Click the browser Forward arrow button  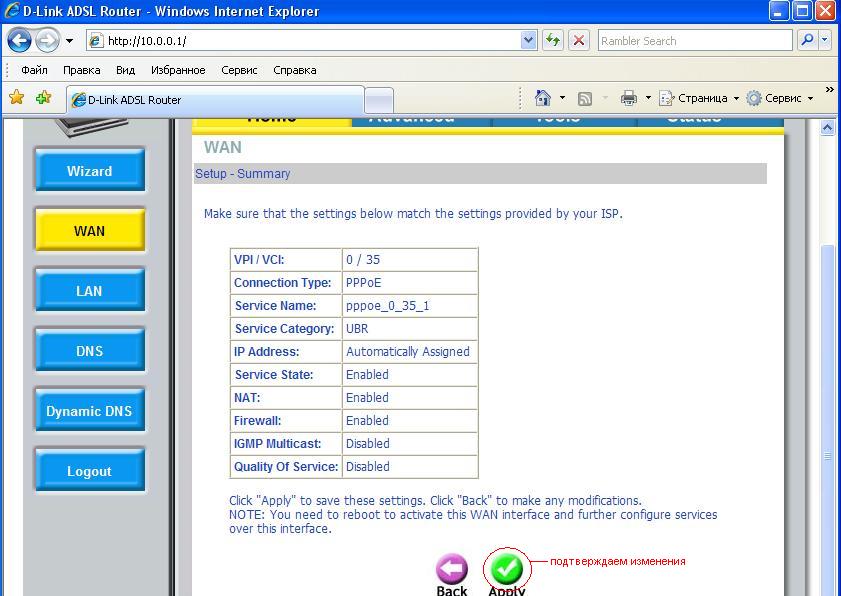click(47, 41)
